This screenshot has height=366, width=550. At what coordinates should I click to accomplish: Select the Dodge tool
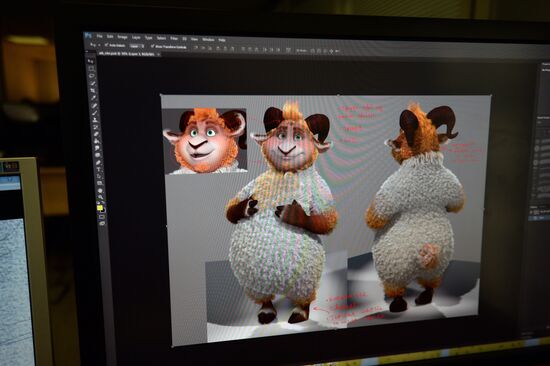click(x=98, y=155)
